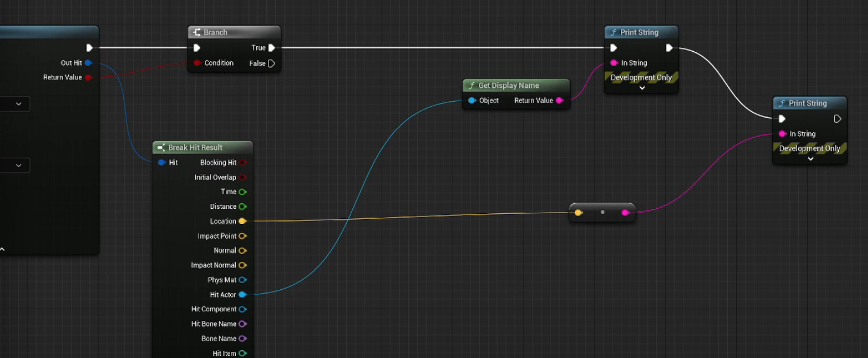Click the Return Value pin on Get Display Name
Image resolution: width=868 pixels, height=358 pixels.
pyautogui.click(x=559, y=100)
